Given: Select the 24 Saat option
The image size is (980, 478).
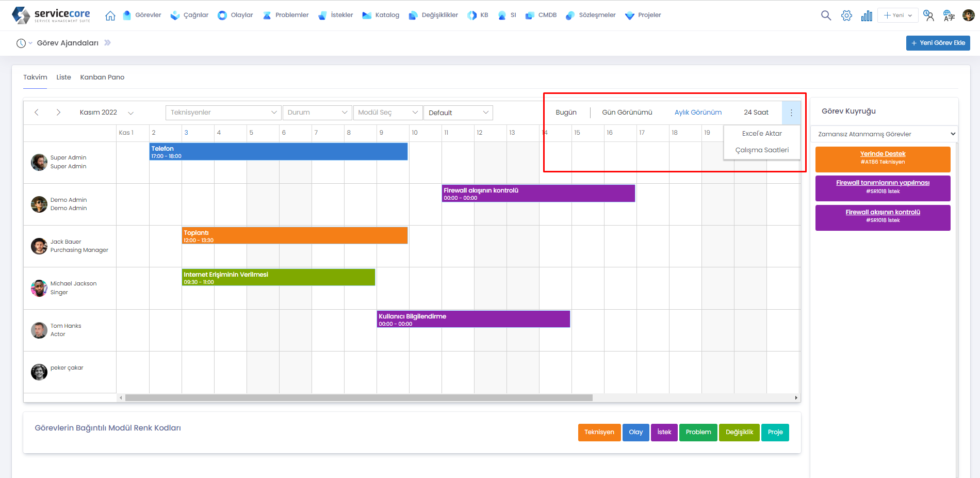Looking at the screenshot, I should point(756,113).
